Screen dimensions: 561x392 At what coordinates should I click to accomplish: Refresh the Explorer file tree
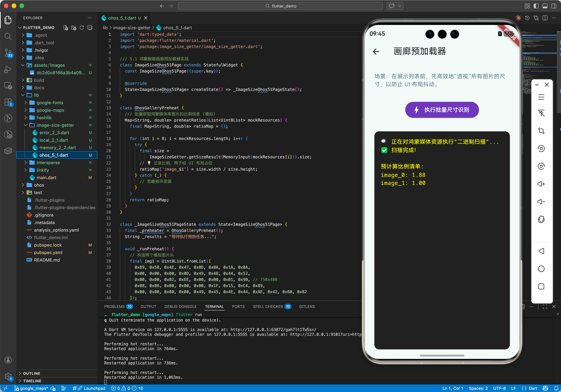(x=82, y=28)
